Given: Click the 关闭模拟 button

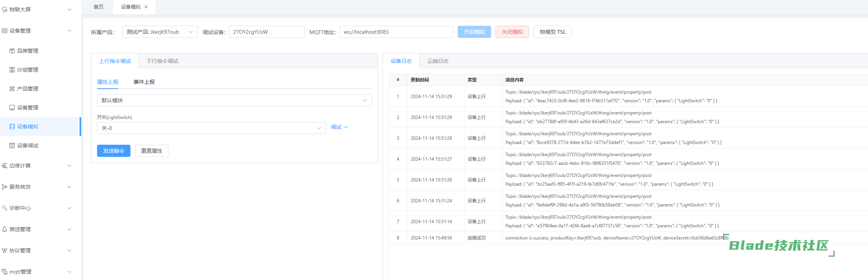Looking at the screenshot, I should (512, 32).
